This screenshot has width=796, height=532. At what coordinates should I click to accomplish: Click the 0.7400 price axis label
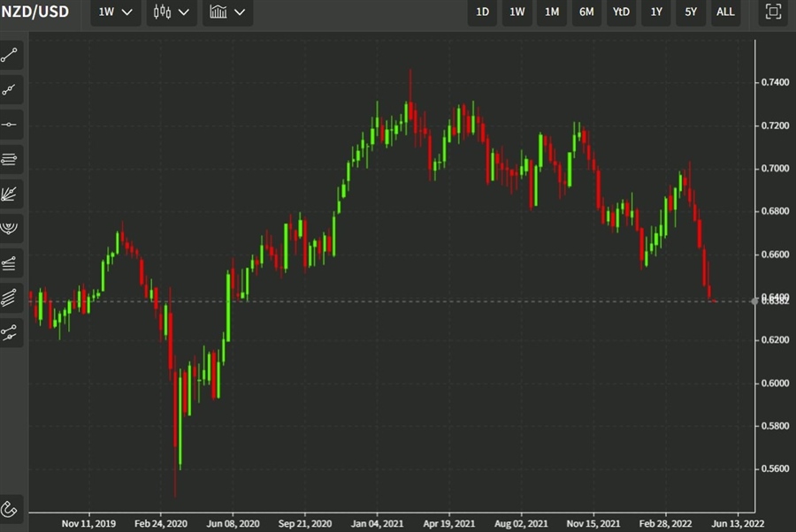coord(775,82)
